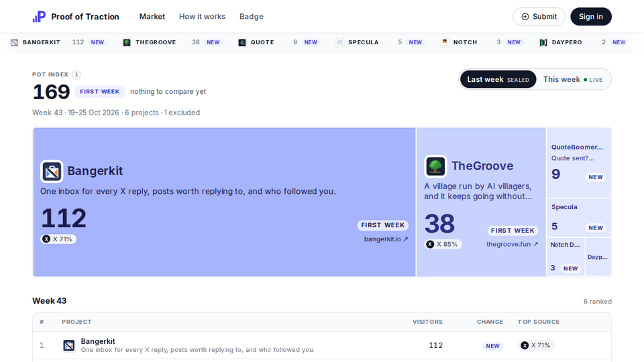Click the TheGroove title in treemap
This screenshot has height=362, width=644.
pos(482,166)
